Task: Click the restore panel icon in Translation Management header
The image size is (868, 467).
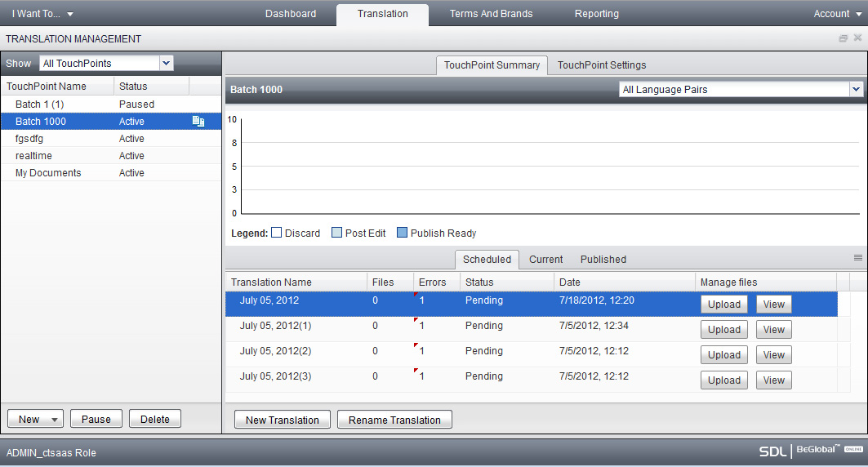Action: 844,38
